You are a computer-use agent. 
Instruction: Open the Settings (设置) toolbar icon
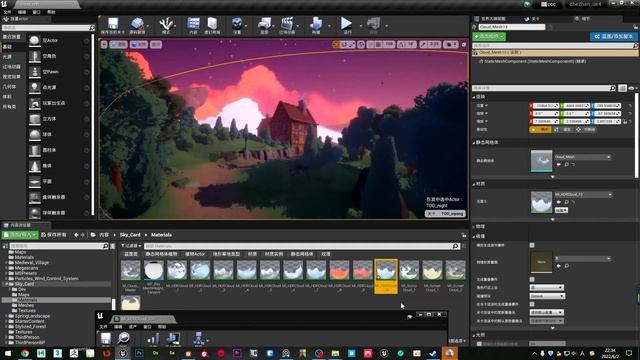[237, 24]
